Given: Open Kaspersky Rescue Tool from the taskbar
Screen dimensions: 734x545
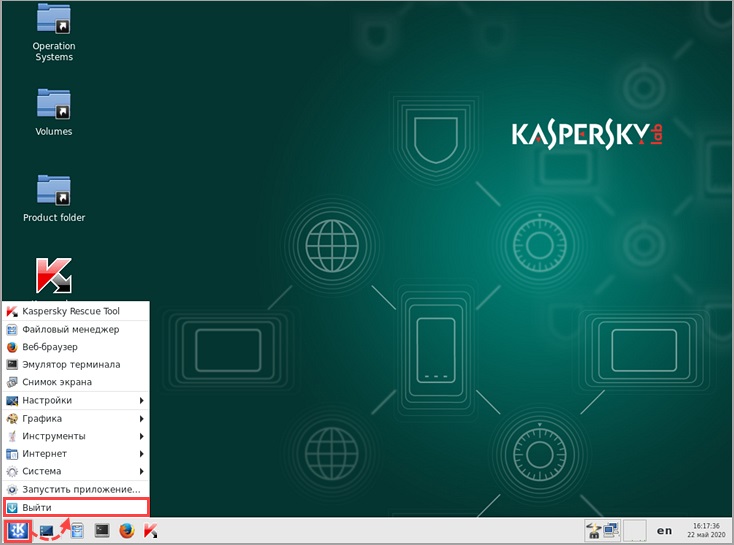Looking at the screenshot, I should tap(151, 530).
